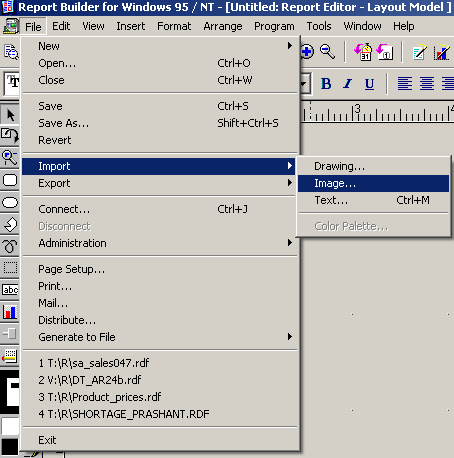This screenshot has height=458, width=454.
Task: Choose Distribute... from File menu
Action: click(x=159, y=320)
